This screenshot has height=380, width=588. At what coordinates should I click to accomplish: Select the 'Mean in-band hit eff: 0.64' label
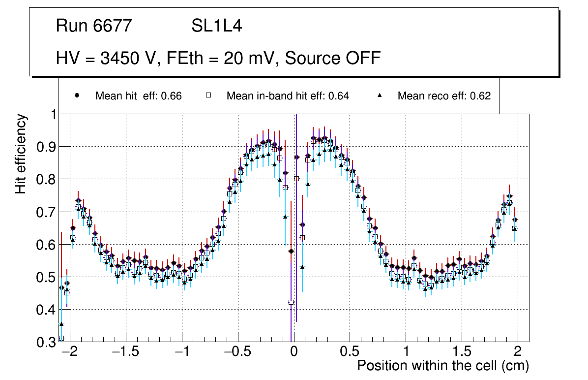pyautogui.click(x=288, y=96)
